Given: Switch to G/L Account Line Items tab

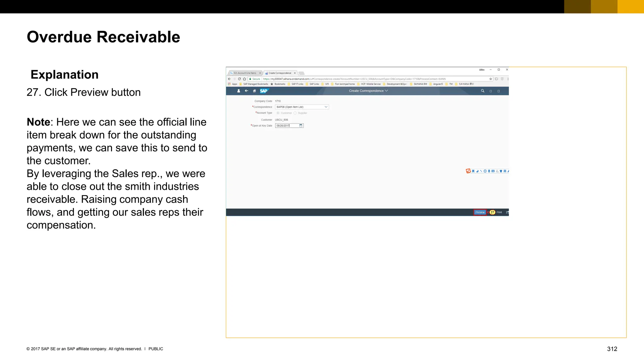Looking at the screenshot, I should 245,73.
